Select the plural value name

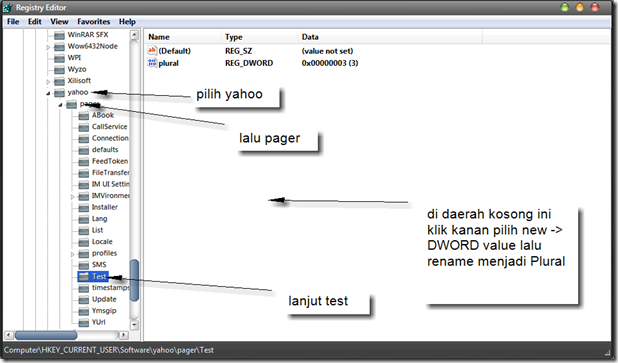[x=169, y=63]
